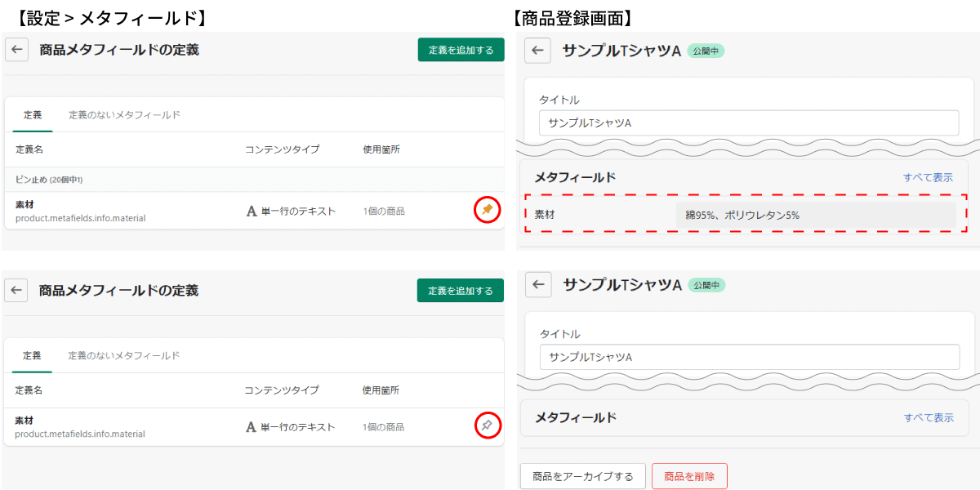Click 定義を追加する button in upper panel
This screenshot has height=490, width=980.
[x=461, y=50]
